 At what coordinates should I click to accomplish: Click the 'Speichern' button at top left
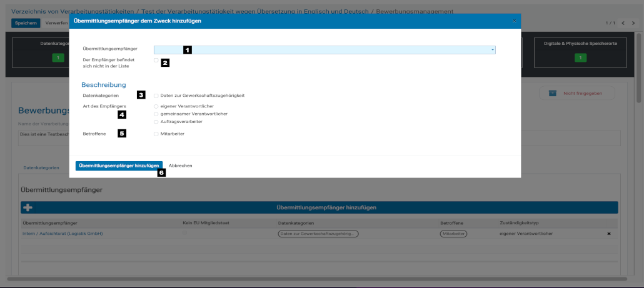[x=26, y=23]
